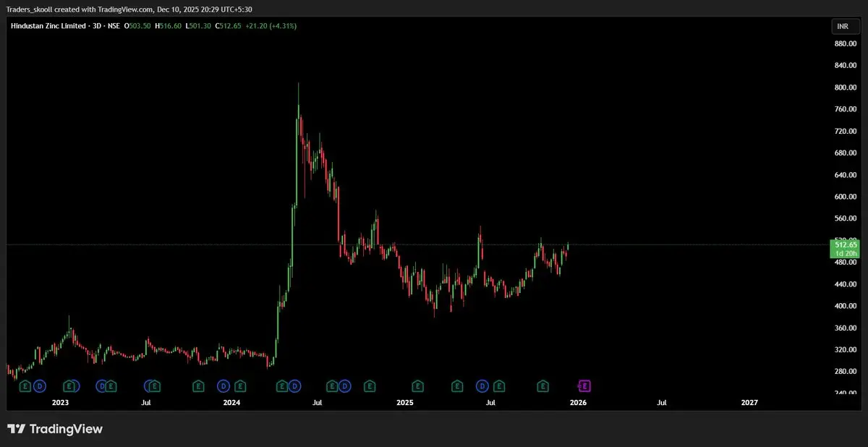Click the 560.00 price axis label
Viewport: 868px width, 447px height.
(x=846, y=218)
